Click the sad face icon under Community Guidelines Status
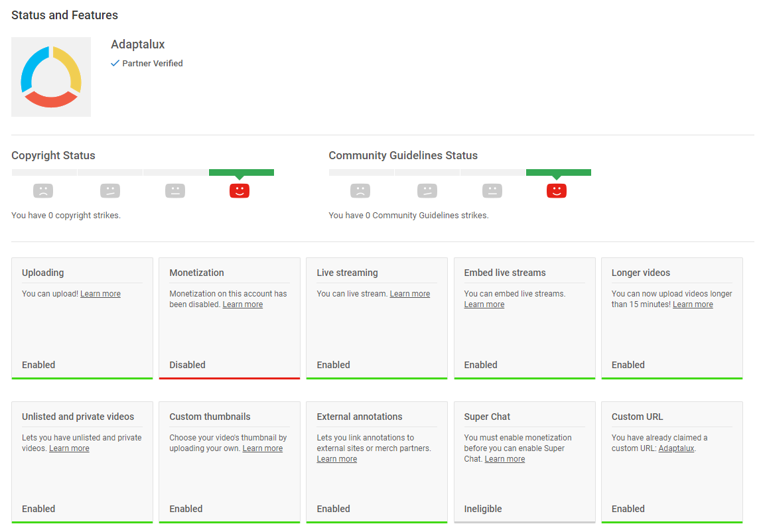The width and height of the screenshot is (761, 532). tap(360, 191)
